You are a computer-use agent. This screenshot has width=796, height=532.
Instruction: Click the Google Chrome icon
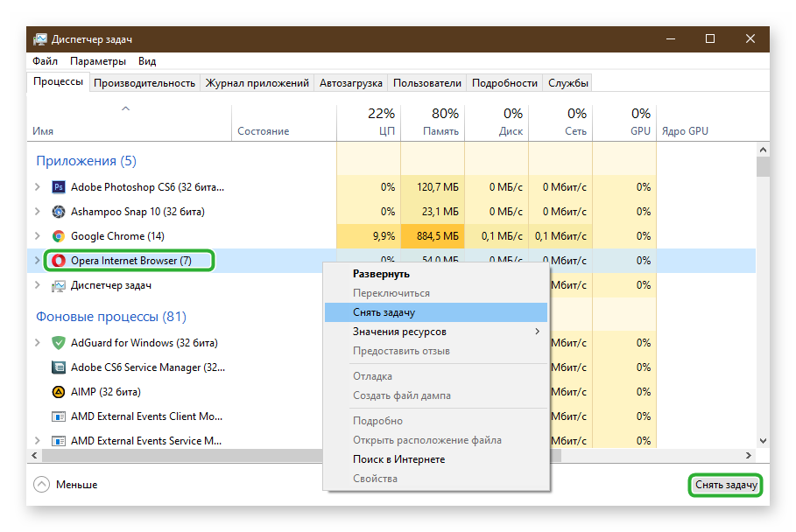click(59, 236)
